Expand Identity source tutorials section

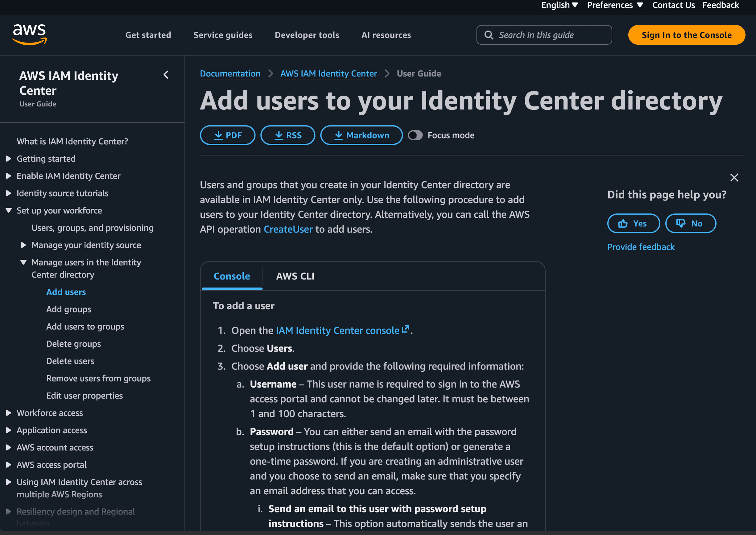[9, 193]
